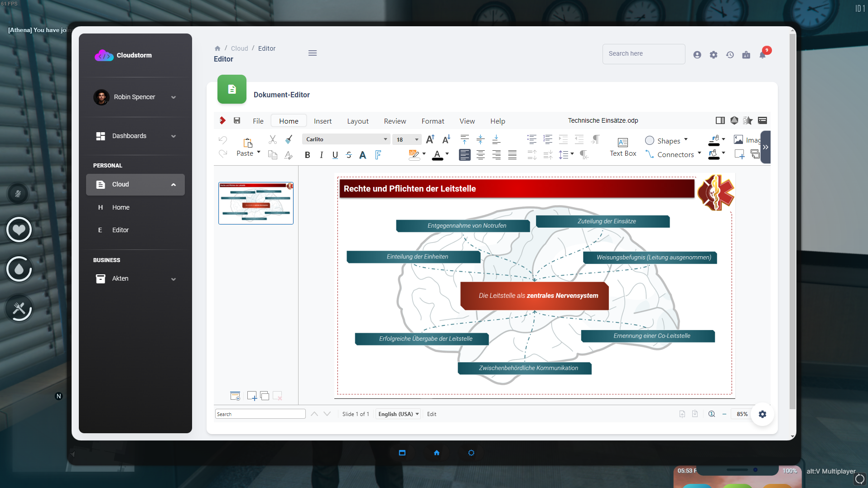This screenshot has height=488, width=868.
Task: Toggle bold formatting
Action: 308,155
